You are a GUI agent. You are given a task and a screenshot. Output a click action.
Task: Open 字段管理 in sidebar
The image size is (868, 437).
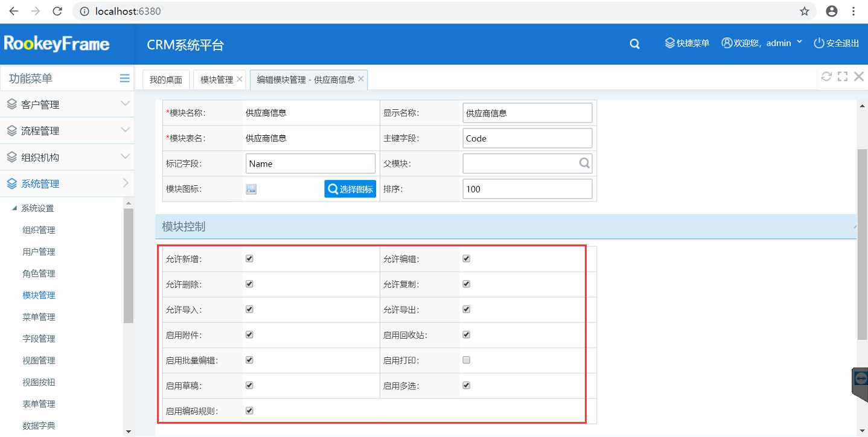coord(39,339)
